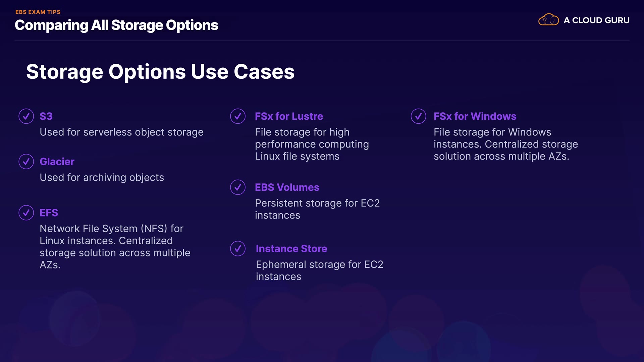Image resolution: width=644 pixels, height=362 pixels.
Task: Click the FSx for Lustre checkmark icon
Action: coord(238,116)
